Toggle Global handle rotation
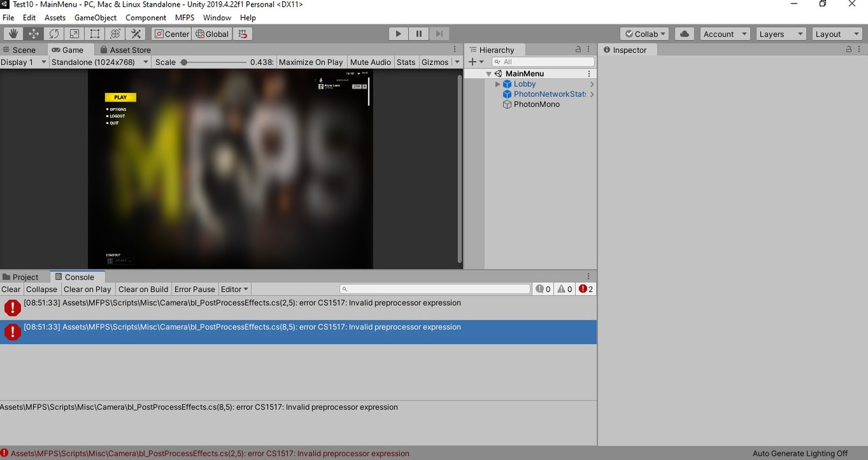 212,34
